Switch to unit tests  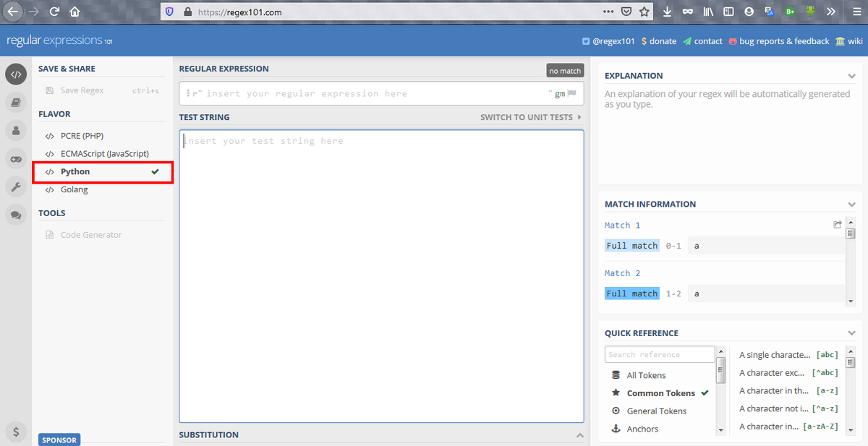[530, 117]
